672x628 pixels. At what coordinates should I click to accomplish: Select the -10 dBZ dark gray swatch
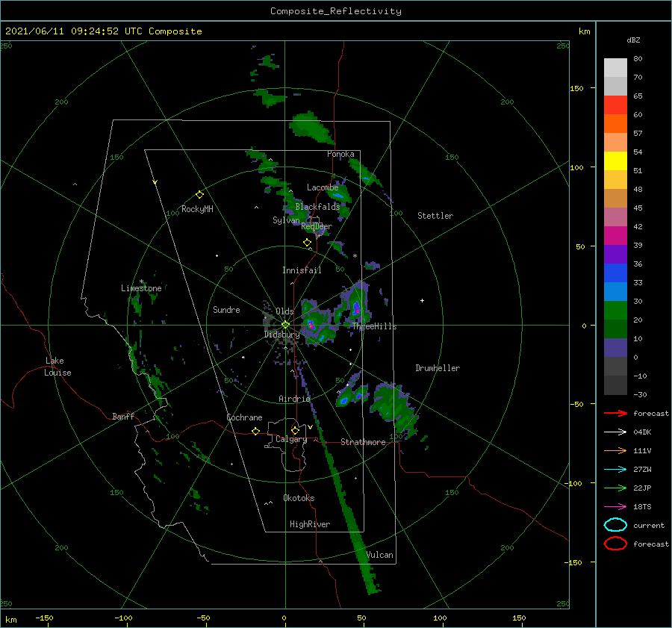point(615,385)
